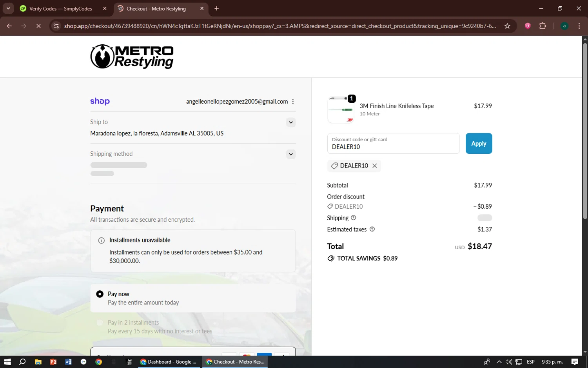Apply the discount code
Image resolution: width=588 pixels, height=368 pixels.
(x=479, y=143)
